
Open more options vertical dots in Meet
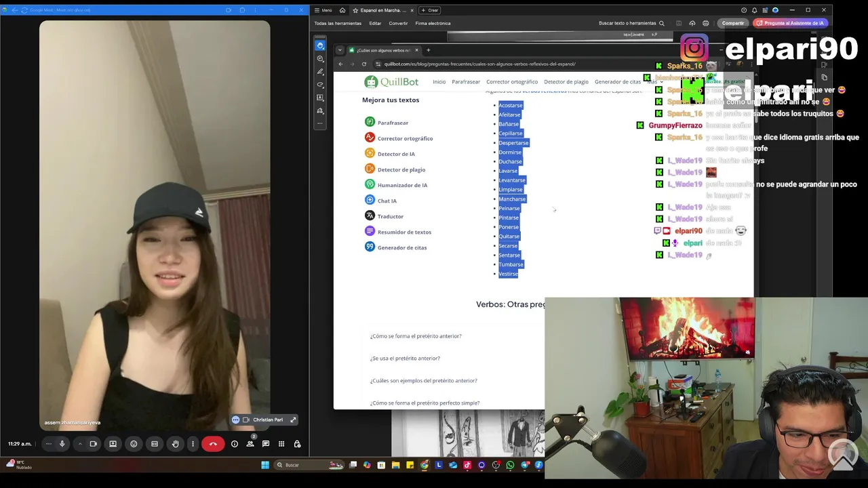(x=193, y=444)
